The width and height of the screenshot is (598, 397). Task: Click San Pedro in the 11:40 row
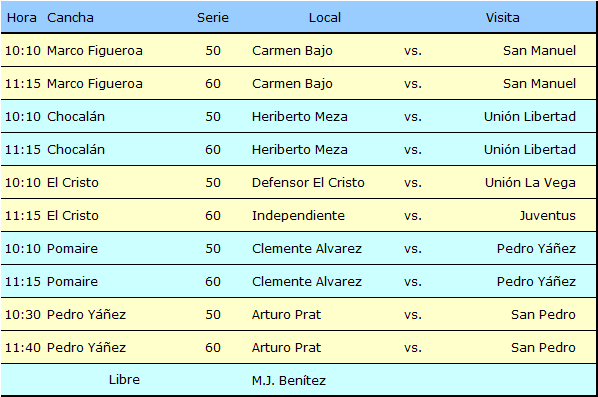(543, 347)
